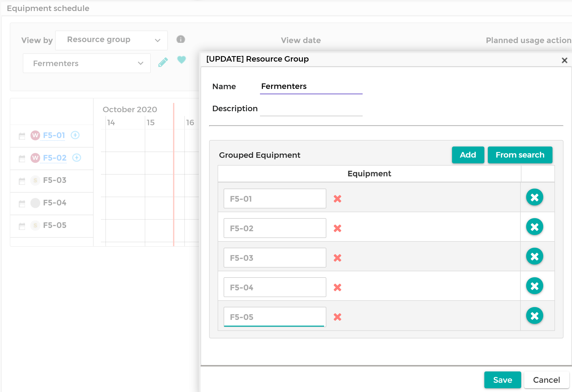Click the S status badge for F5-05

(35, 225)
